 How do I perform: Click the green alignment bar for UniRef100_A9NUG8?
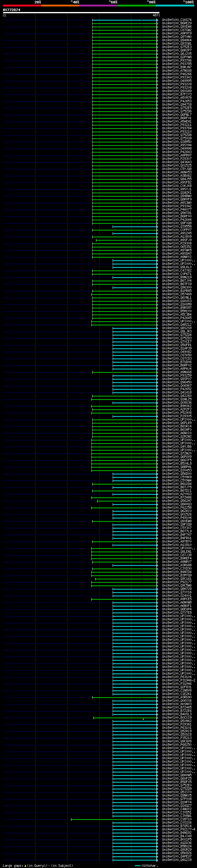125,372
